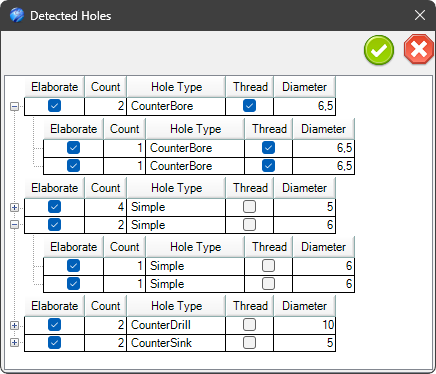Expand the CounterSink group

(14, 343)
